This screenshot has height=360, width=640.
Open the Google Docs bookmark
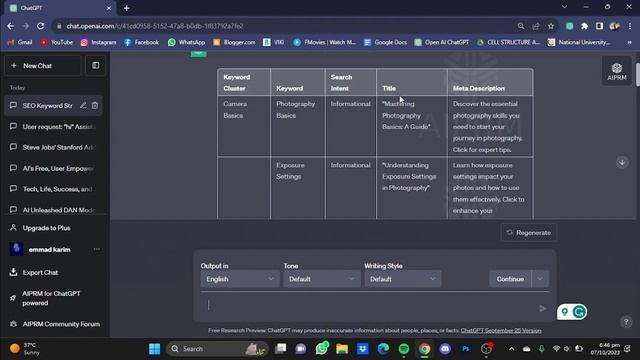(x=385, y=42)
